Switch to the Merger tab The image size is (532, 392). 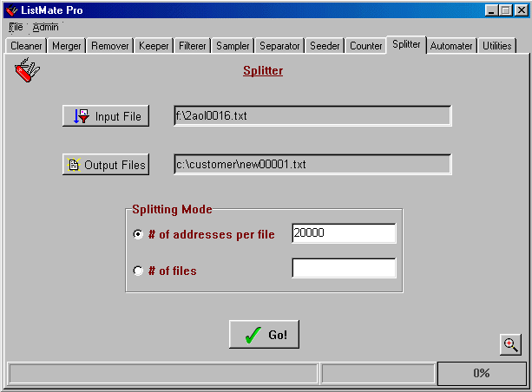pyautogui.click(x=67, y=46)
